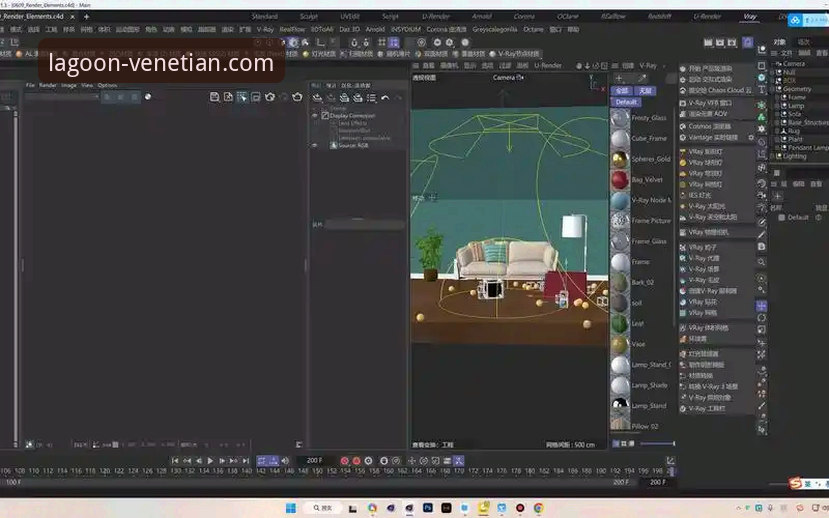Jump to end of timeline
This screenshot has height=518, width=829.
click(x=245, y=461)
